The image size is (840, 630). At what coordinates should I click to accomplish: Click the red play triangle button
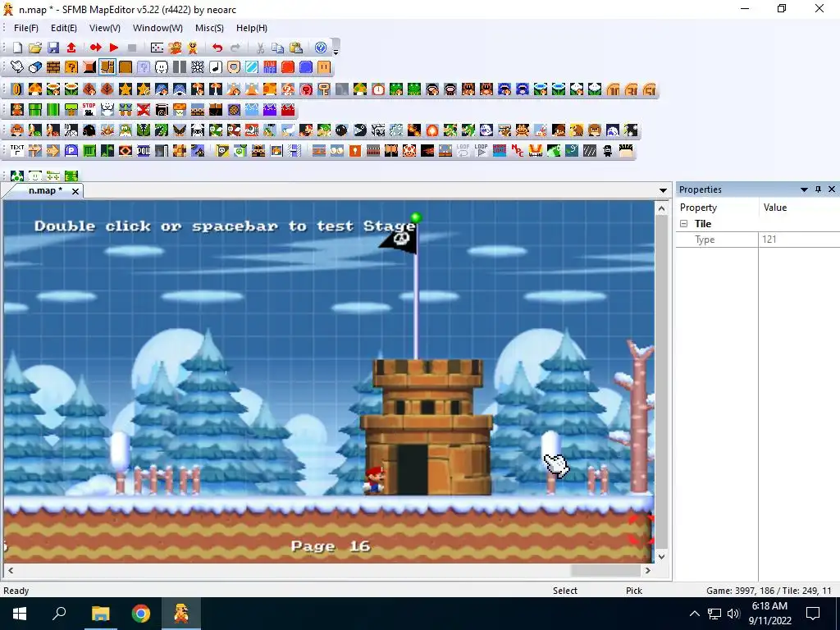pos(113,48)
